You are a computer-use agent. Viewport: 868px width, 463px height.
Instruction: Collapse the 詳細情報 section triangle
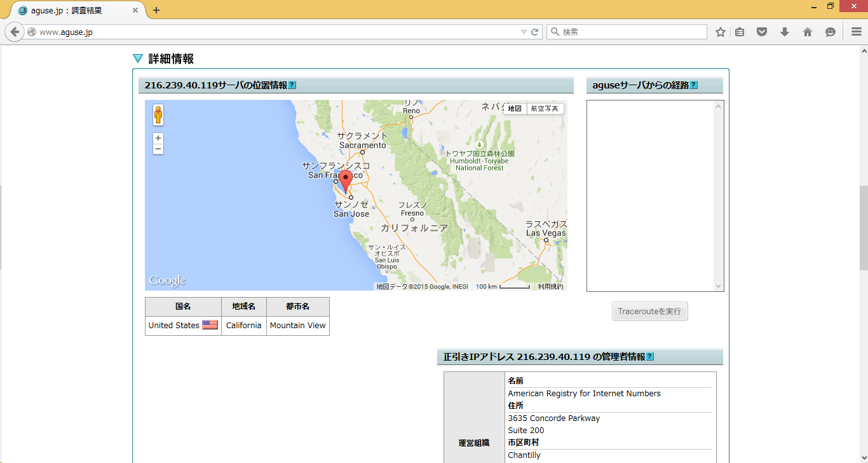tap(138, 59)
